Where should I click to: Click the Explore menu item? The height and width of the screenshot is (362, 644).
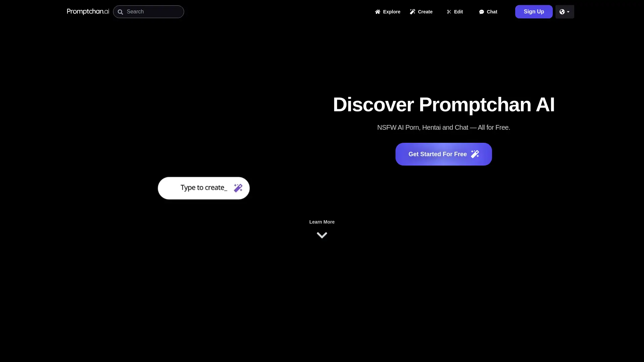[x=387, y=12]
